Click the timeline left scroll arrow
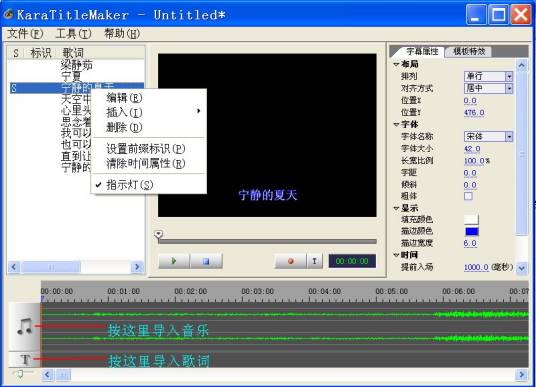 48,375
